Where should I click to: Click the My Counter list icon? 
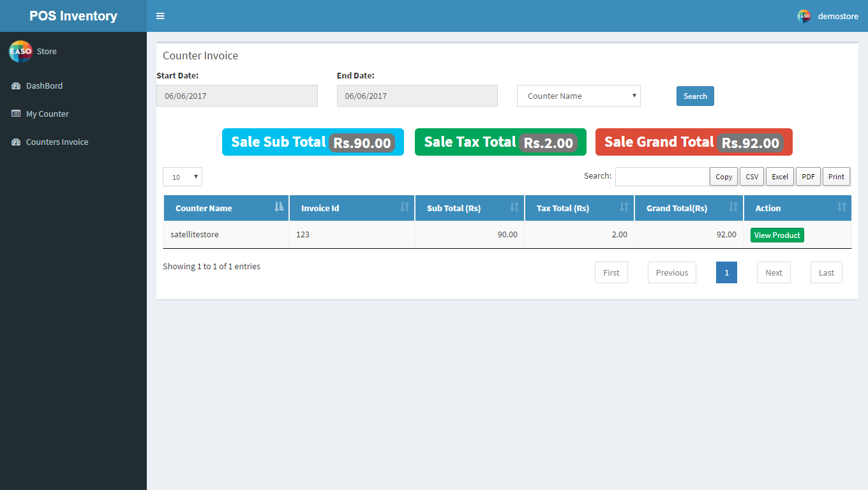[x=16, y=114]
